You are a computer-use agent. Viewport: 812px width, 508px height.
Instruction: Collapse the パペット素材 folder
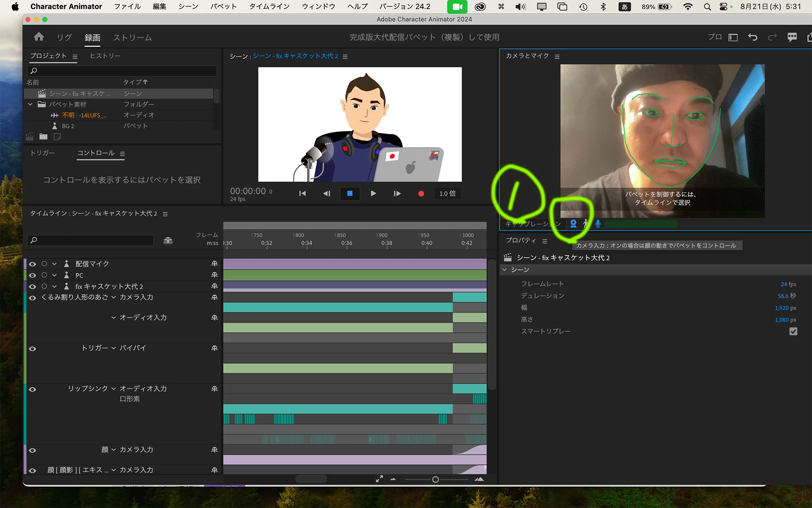tap(30, 104)
